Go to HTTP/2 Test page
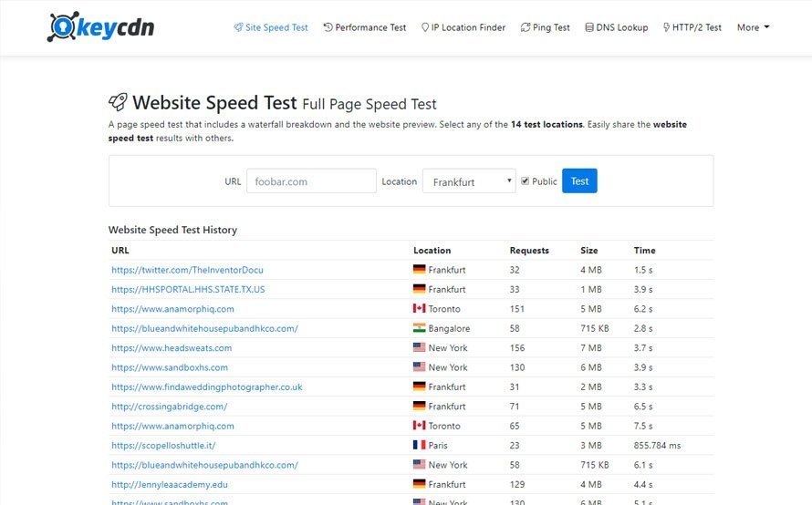This screenshot has height=505, width=812. pos(692,27)
